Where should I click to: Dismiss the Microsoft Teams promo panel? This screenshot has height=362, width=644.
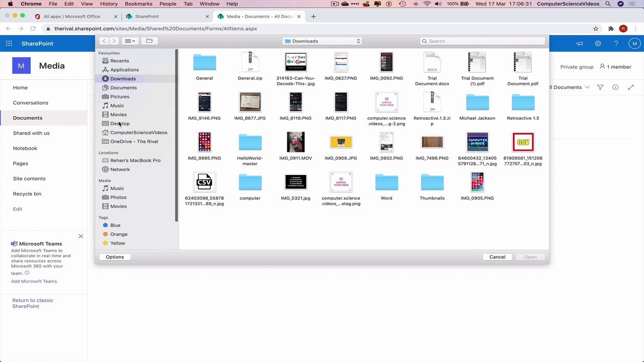(x=80, y=236)
